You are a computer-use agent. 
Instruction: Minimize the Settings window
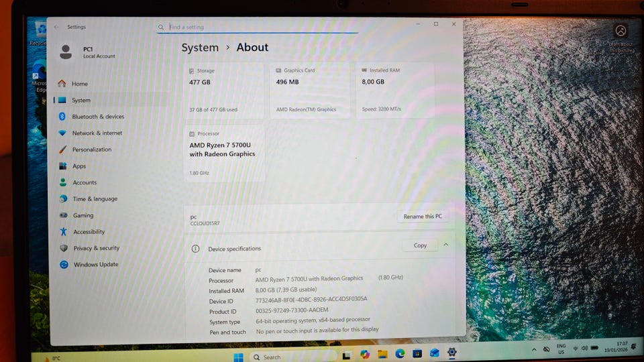418,24
